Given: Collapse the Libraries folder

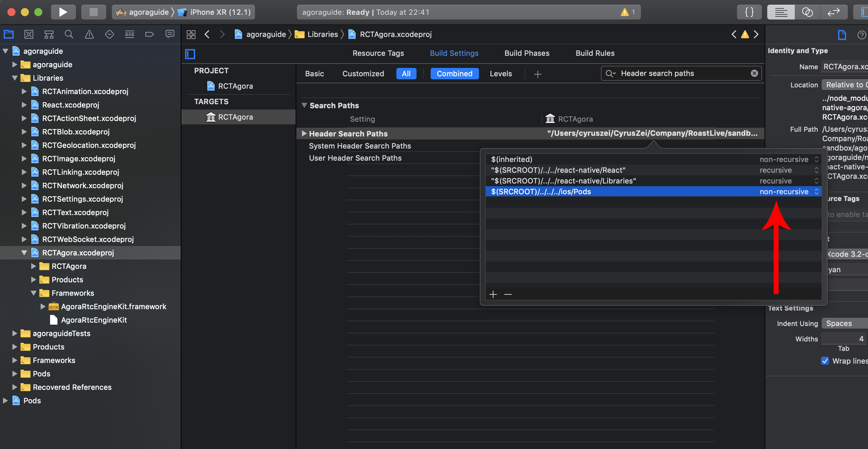Looking at the screenshot, I should click(x=14, y=78).
